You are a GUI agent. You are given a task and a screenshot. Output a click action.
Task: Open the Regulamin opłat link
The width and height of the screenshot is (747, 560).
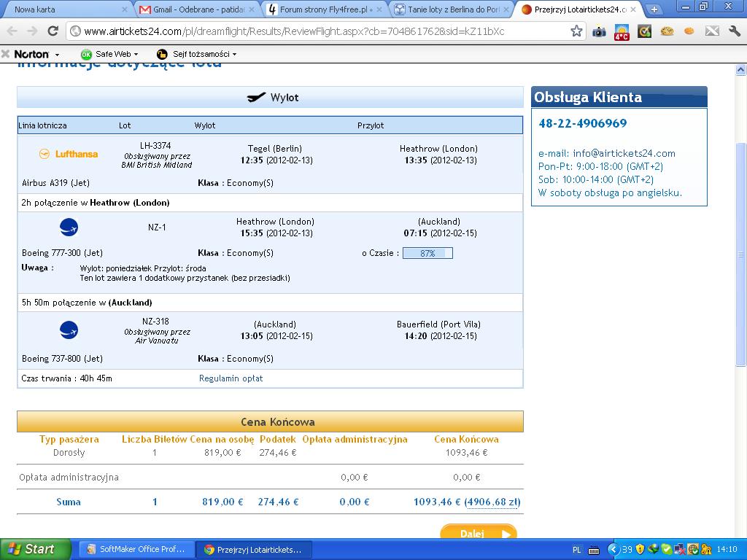(231, 378)
